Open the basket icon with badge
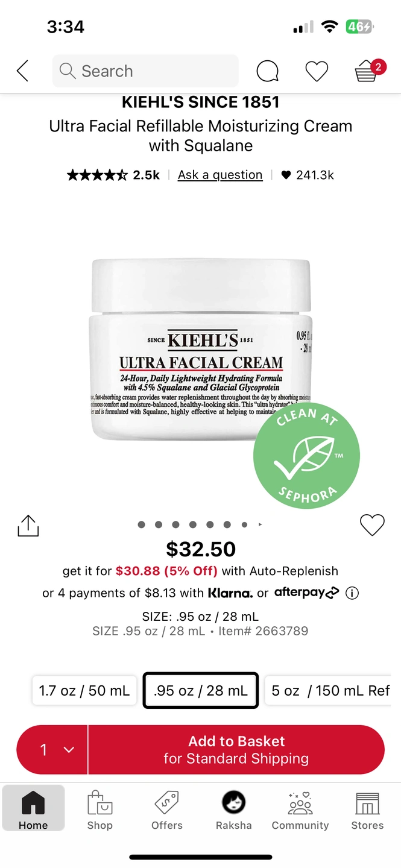 (369, 70)
